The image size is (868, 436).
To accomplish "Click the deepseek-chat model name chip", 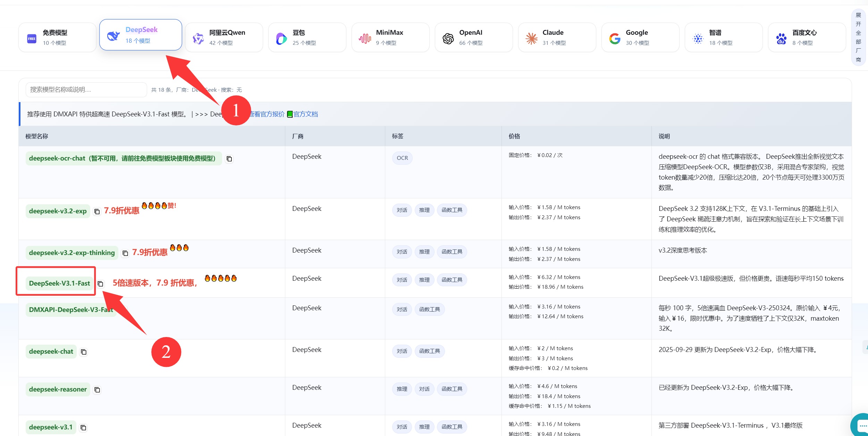I will click(x=51, y=352).
